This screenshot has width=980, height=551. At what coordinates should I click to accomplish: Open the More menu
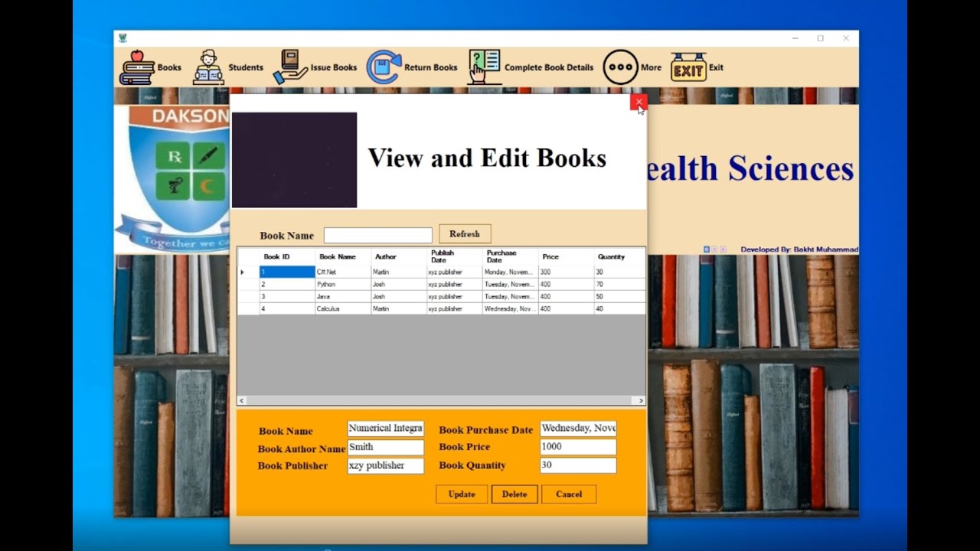point(632,67)
